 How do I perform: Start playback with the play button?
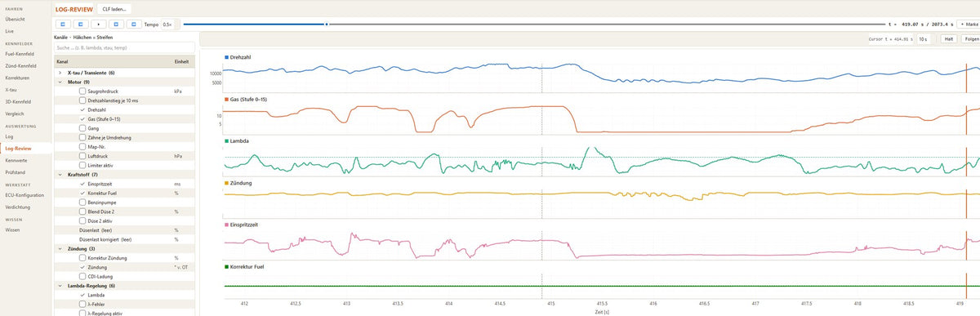pos(99,24)
